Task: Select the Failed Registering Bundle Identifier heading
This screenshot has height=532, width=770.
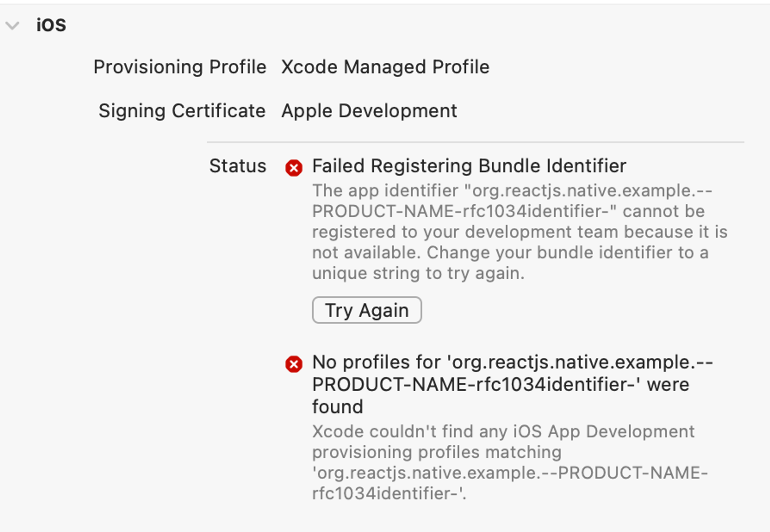Action: [469, 166]
